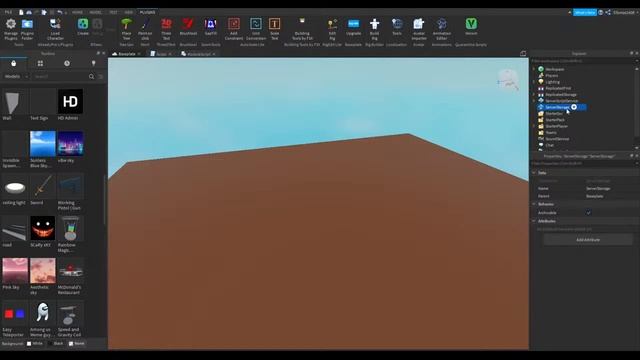Show Toolbox Recent clock tab
The image size is (640, 360).
coord(67,63)
